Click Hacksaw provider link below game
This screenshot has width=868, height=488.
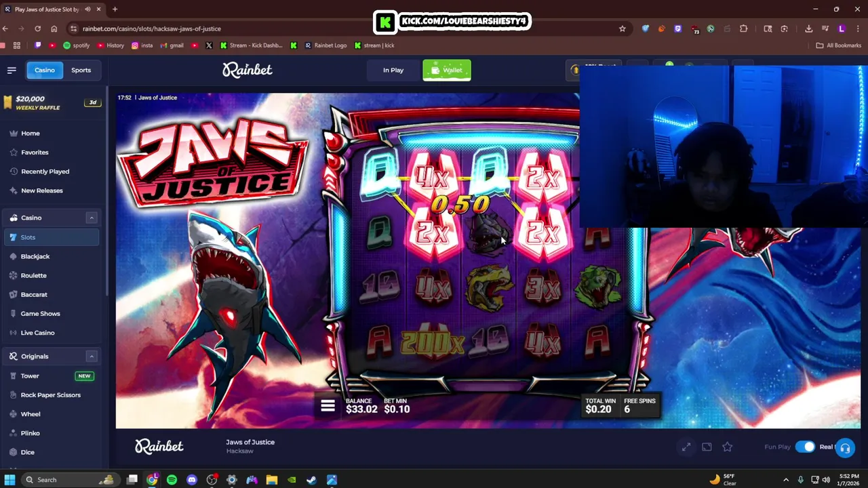point(239,451)
